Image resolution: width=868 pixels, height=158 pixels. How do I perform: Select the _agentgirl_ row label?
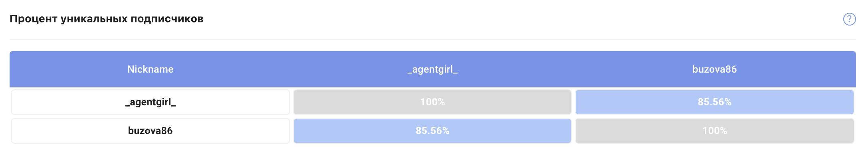(151, 102)
